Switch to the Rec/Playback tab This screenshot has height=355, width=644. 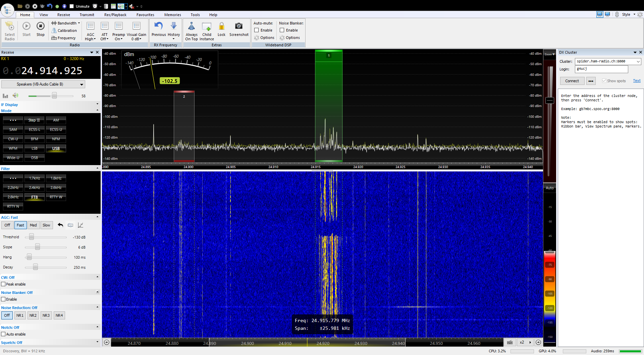click(115, 15)
